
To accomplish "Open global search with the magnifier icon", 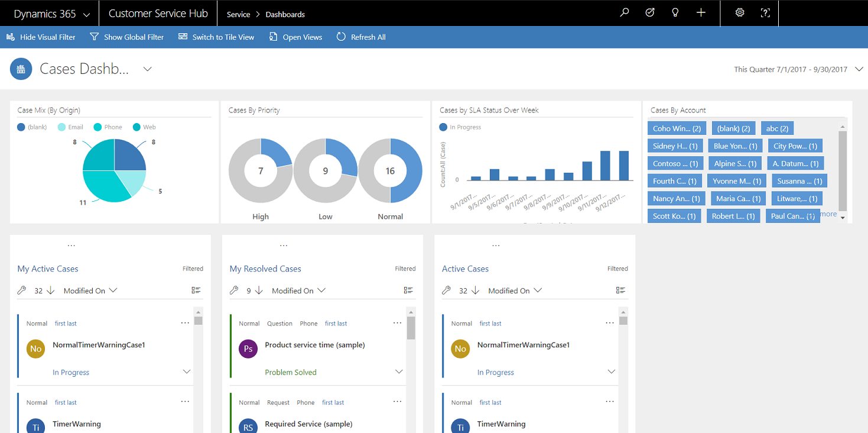I will click(x=624, y=13).
